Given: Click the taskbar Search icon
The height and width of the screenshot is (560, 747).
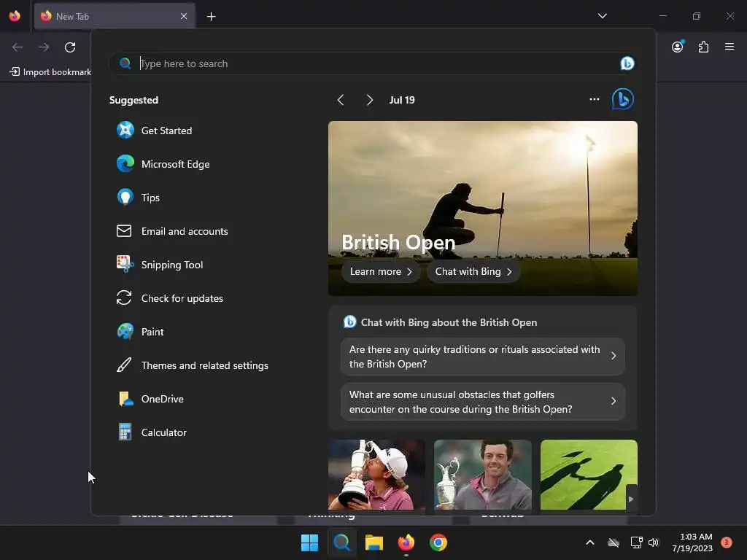Looking at the screenshot, I should [x=341, y=542].
